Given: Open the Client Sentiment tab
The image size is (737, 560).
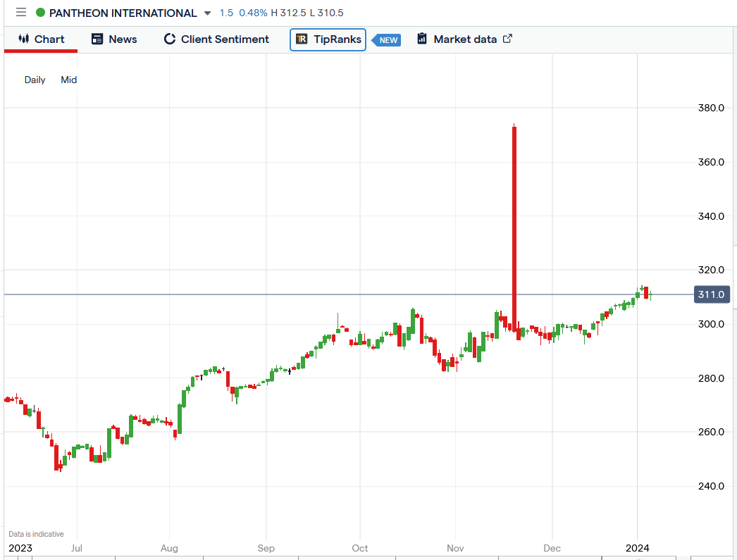Looking at the screenshot, I should click(x=216, y=39).
